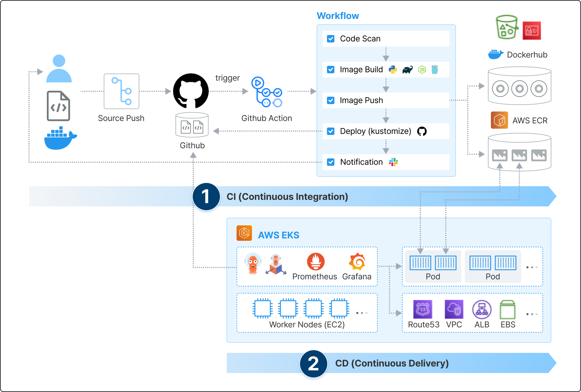Screen dimensions: 581x392
Task: Click the Source Push label
Action: tap(121, 118)
